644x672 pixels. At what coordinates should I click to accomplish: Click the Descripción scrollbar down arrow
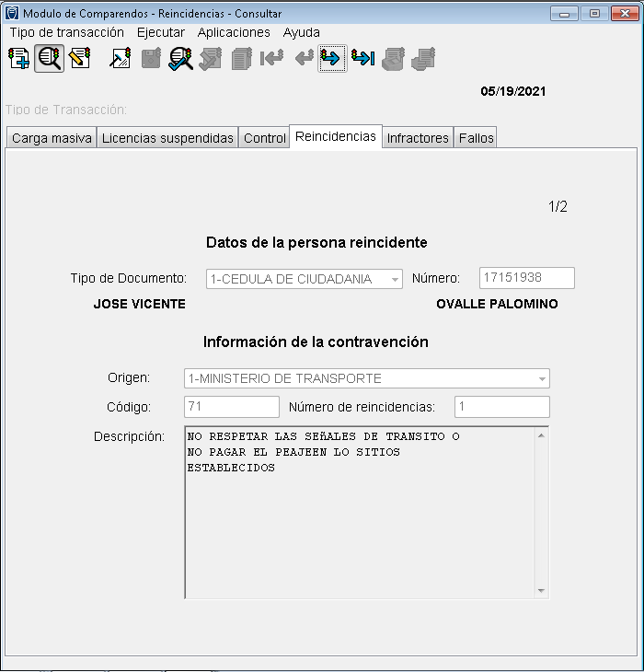[x=541, y=591]
